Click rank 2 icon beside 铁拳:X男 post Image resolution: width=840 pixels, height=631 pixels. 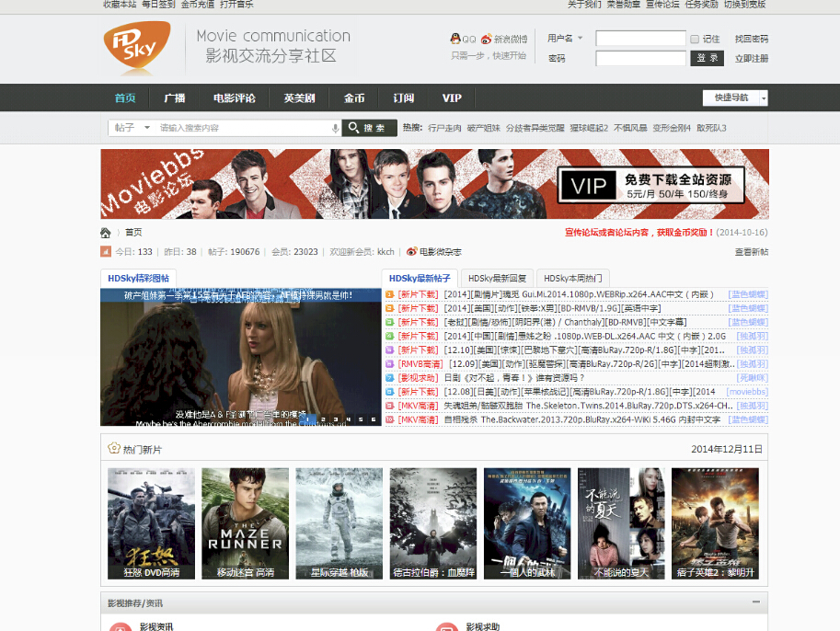[x=389, y=308]
